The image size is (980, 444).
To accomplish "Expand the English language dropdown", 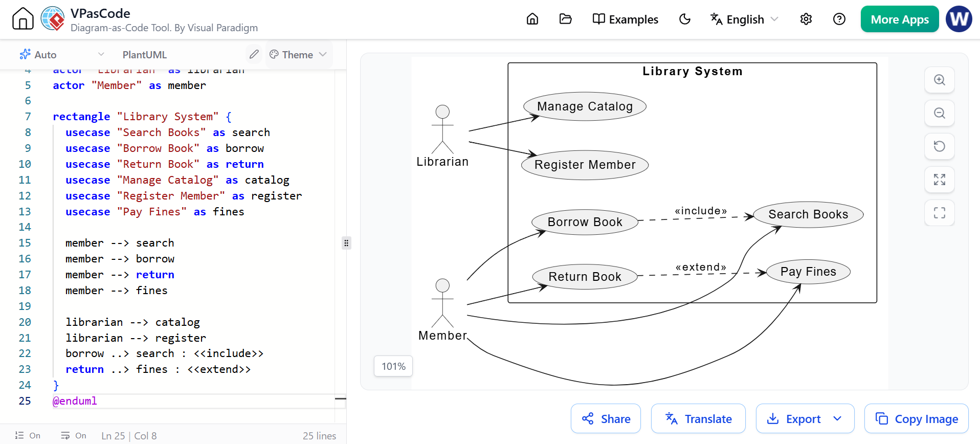I will (744, 19).
